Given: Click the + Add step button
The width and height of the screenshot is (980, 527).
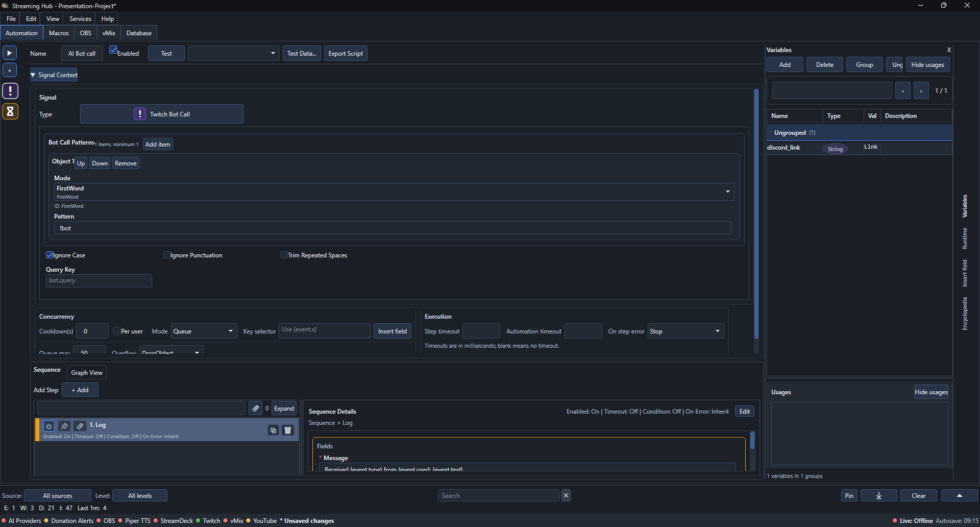Looking at the screenshot, I should pos(80,390).
